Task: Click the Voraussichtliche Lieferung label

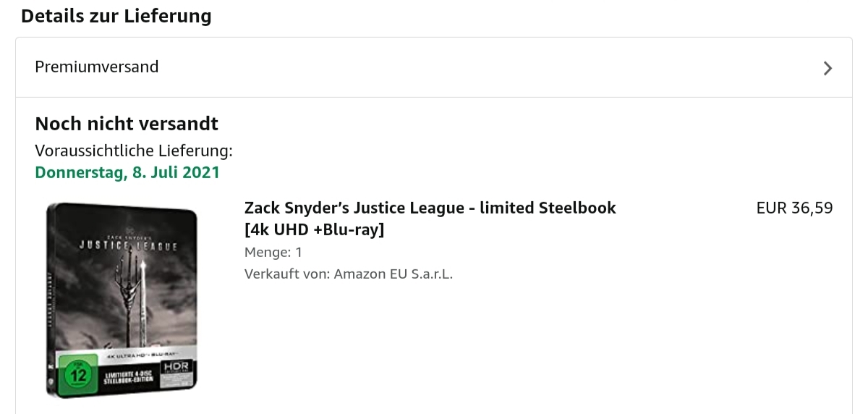Action: click(134, 151)
